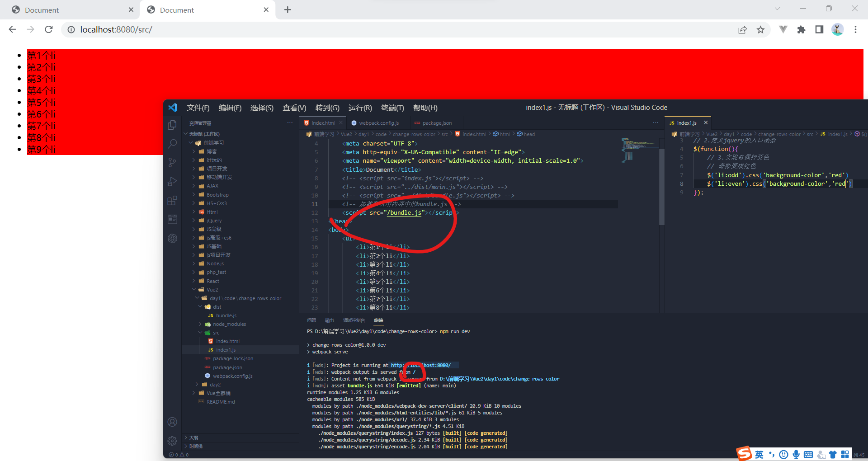Open the Sogou emoji picker icon
This screenshot has width=868, height=461.
pyautogui.click(x=784, y=454)
